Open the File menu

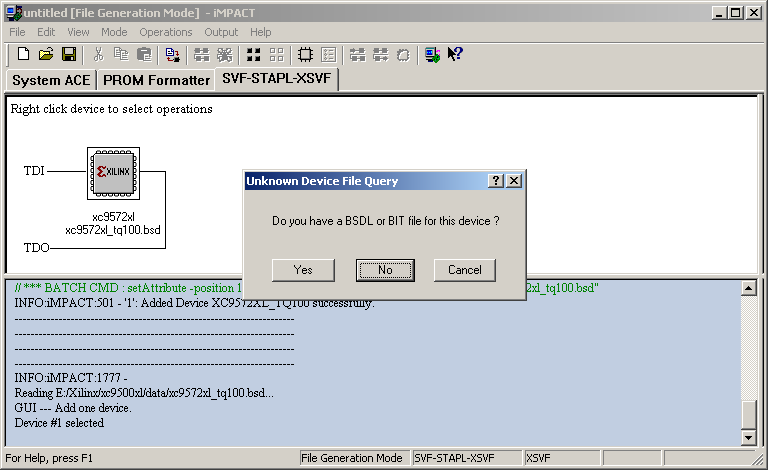pyautogui.click(x=17, y=32)
